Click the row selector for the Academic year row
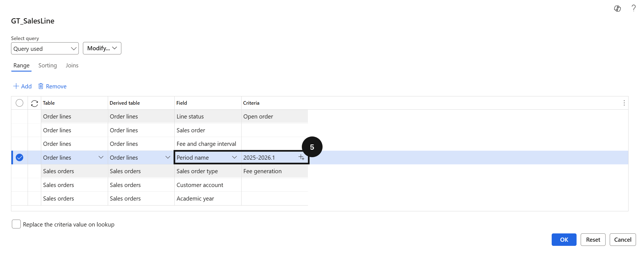 [19, 199]
